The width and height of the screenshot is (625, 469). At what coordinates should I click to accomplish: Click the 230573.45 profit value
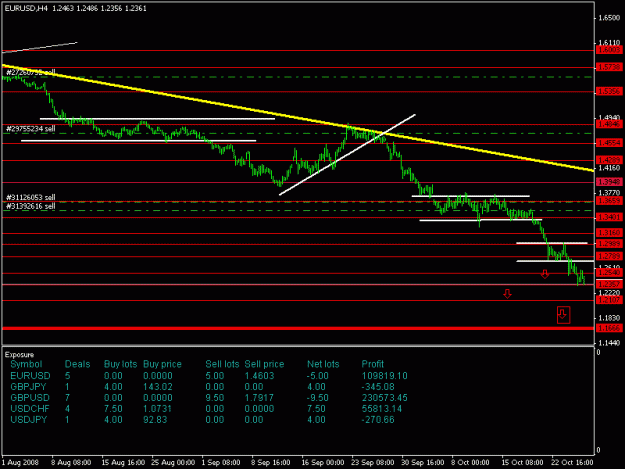click(385, 398)
